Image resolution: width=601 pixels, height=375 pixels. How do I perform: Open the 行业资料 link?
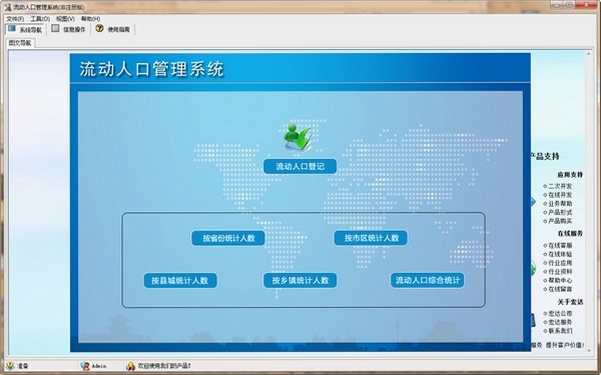coord(560,271)
